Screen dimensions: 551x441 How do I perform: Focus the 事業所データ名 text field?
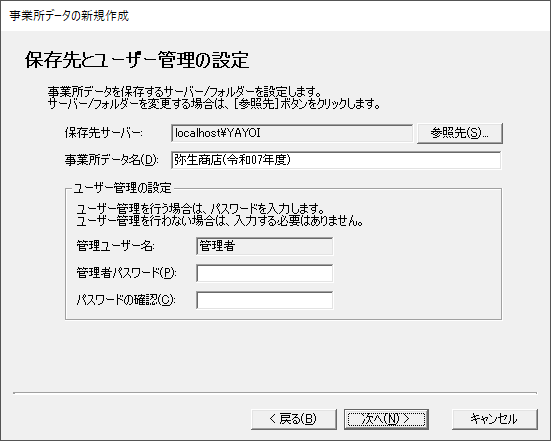(x=336, y=160)
